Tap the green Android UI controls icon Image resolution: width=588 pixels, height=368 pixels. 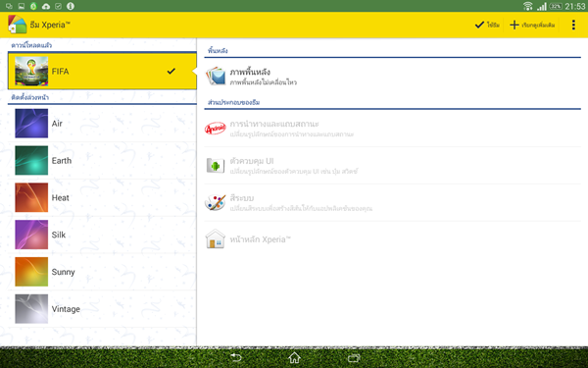[x=216, y=166]
